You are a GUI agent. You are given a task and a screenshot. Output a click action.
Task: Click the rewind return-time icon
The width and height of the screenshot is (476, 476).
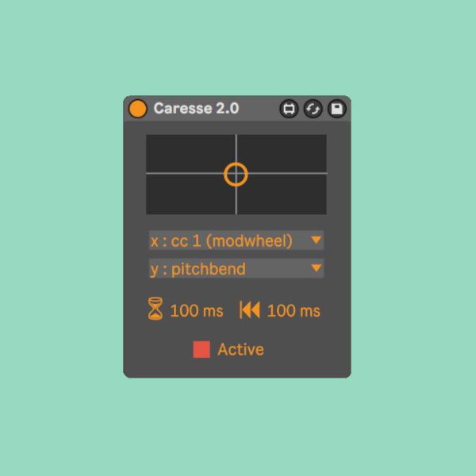250,309
